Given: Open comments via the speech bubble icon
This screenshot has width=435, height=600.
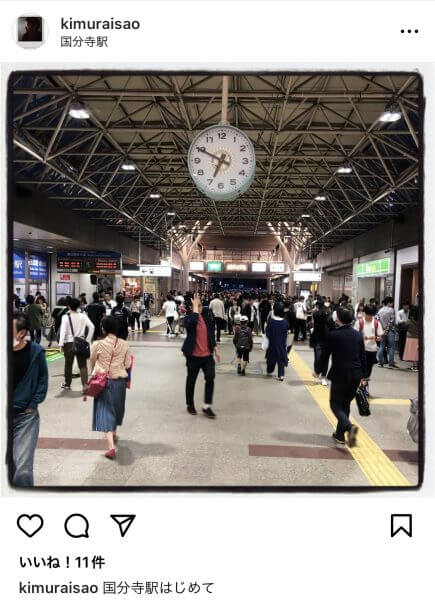Looking at the screenshot, I should [77, 526].
